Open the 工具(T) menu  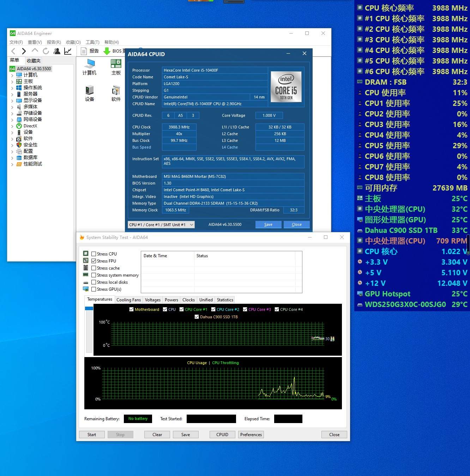(92, 42)
